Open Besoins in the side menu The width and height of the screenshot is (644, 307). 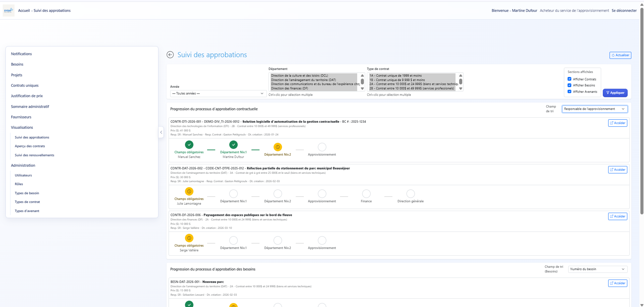[17, 64]
